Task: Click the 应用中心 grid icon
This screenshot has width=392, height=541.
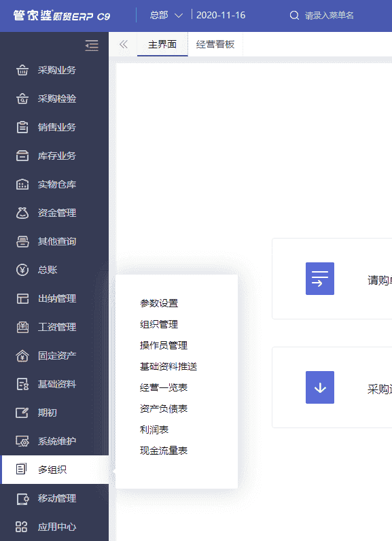Action: [x=21, y=527]
